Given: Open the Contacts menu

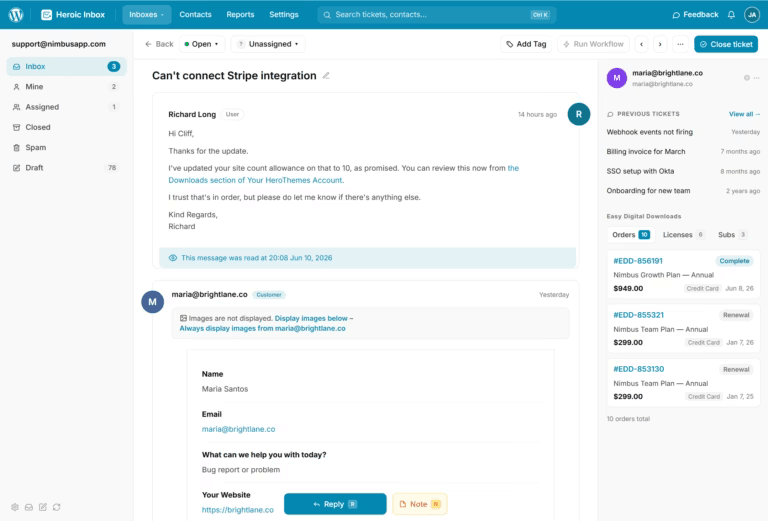Looking at the screenshot, I should tap(195, 15).
